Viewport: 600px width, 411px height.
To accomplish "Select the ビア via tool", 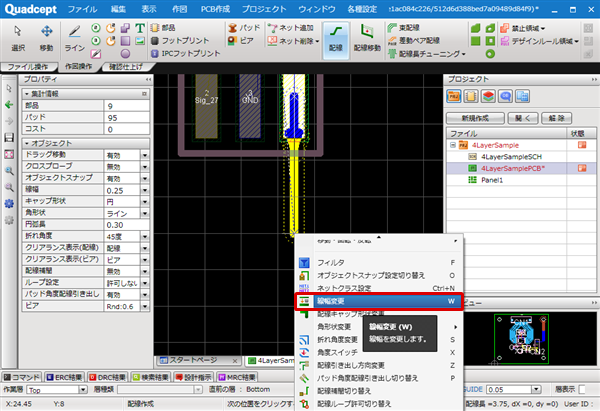I will pyautogui.click(x=241, y=41).
